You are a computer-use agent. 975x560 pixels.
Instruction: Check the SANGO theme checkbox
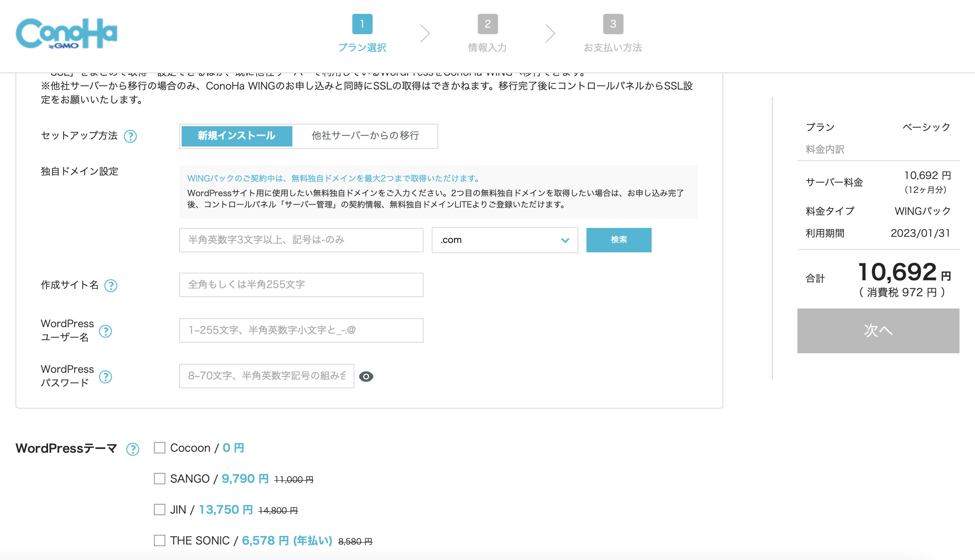pos(160,479)
